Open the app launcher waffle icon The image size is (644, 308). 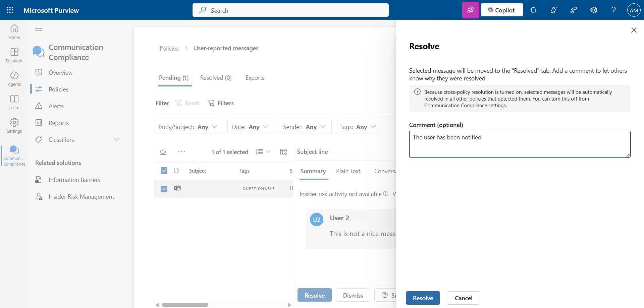10,10
